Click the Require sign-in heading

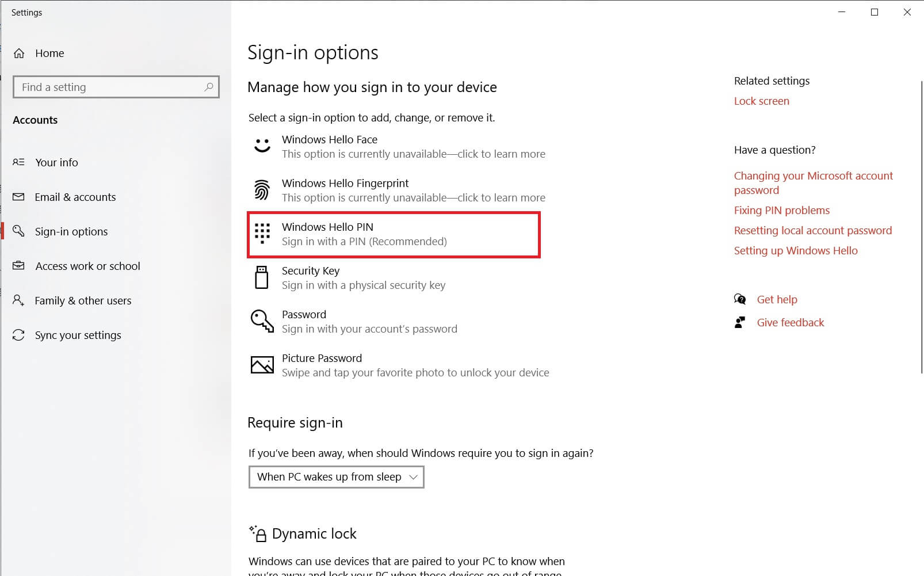point(295,422)
